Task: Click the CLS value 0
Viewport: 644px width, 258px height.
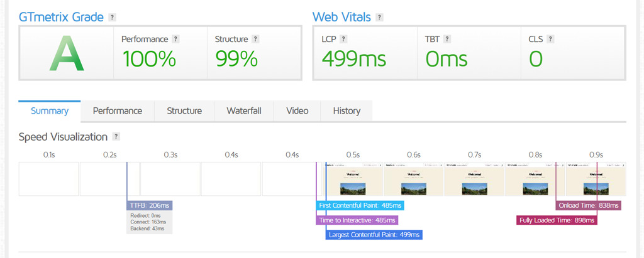Action: tap(536, 59)
